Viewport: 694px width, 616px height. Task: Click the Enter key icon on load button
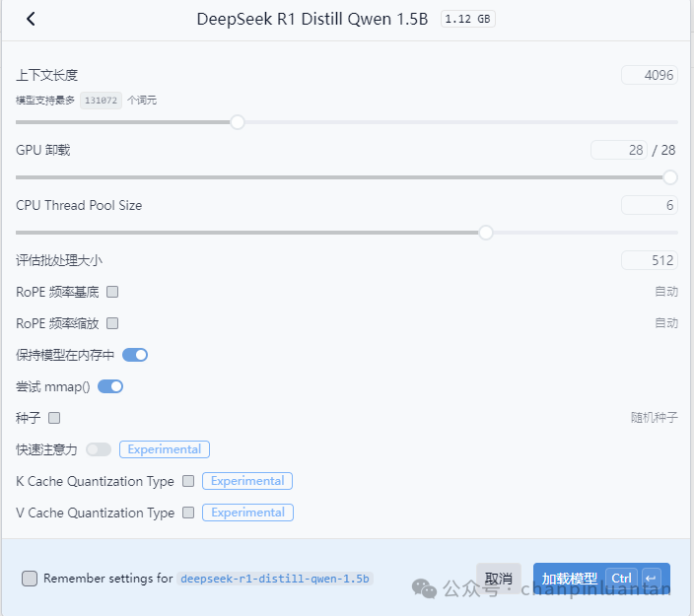[x=651, y=579]
